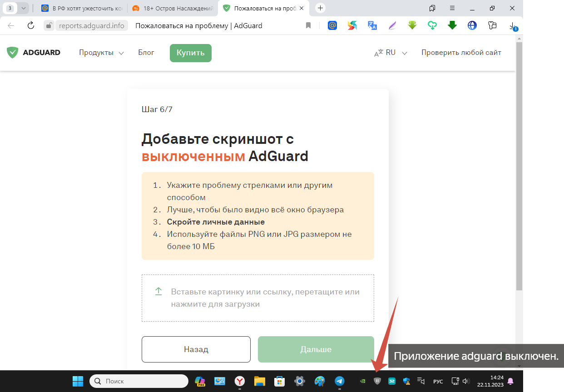Toggle the bookmark flag in the address bar

308,25
